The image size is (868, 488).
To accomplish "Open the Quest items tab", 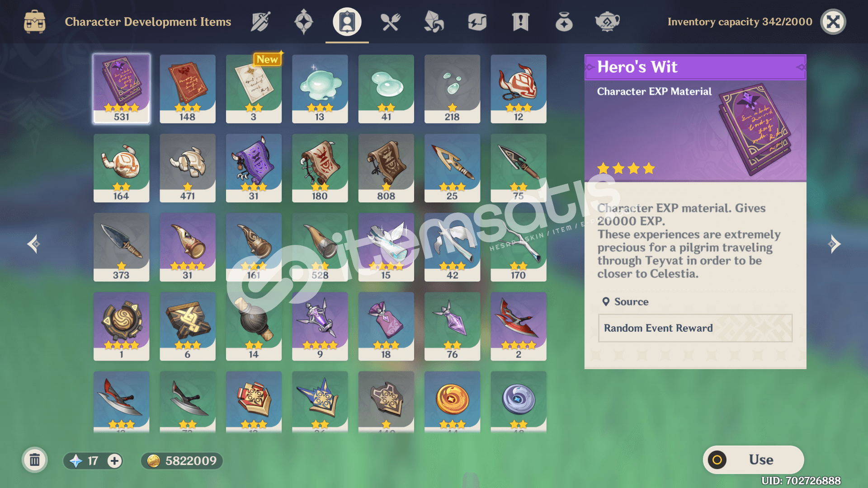I will (520, 22).
